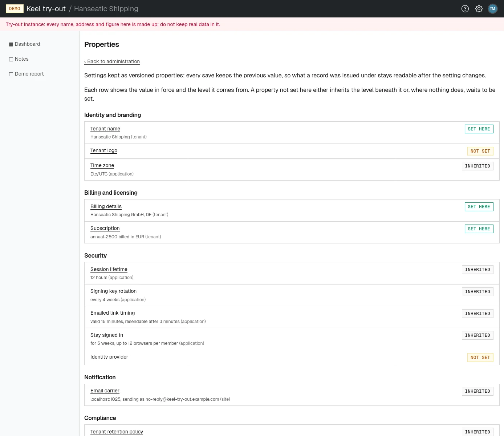Viewport: 504px width, 436px height.
Task: Open the Identity provider property
Action: 109,357
